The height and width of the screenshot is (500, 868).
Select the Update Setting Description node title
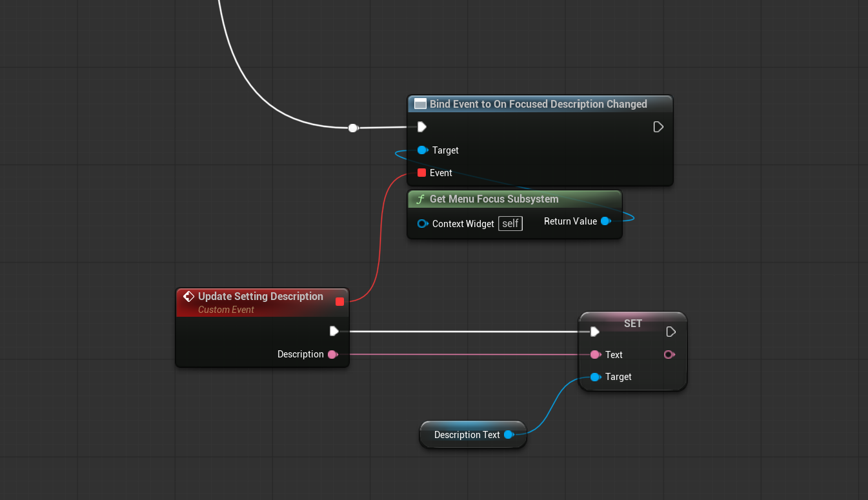[261, 296]
